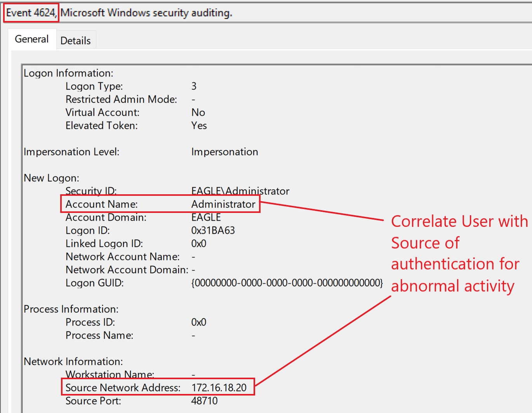Click the Security ID value EAGLE\Administrator
Screen dimensions: 532x413
pos(240,191)
